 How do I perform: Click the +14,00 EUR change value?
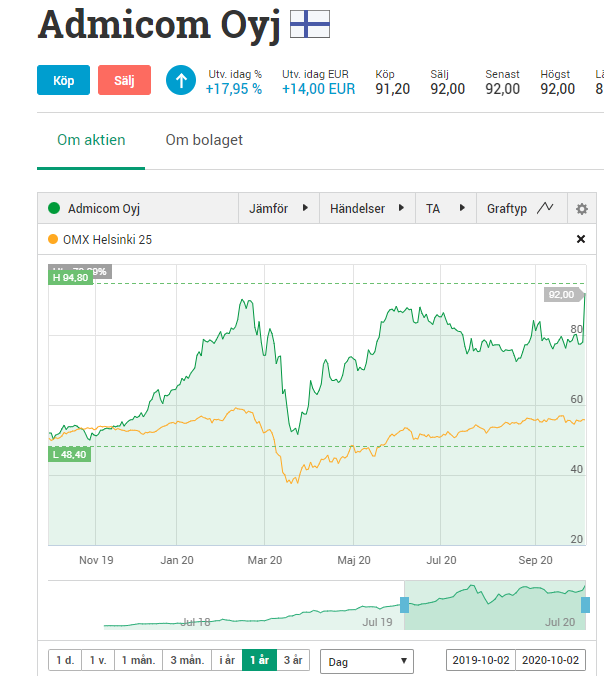[319, 89]
